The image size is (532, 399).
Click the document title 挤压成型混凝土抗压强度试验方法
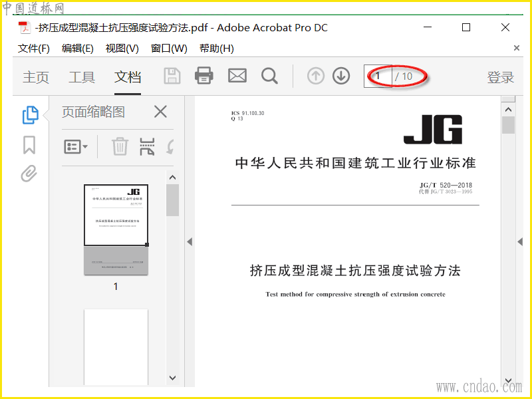point(355,271)
